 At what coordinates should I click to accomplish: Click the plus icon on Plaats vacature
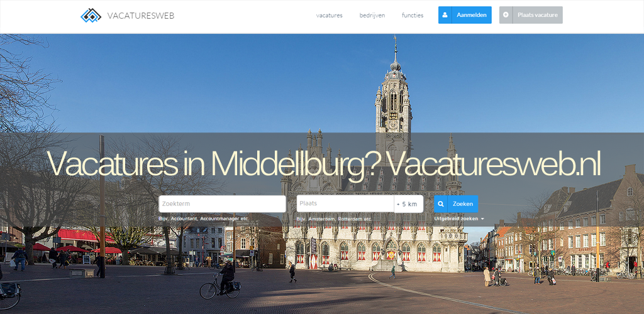tap(506, 14)
